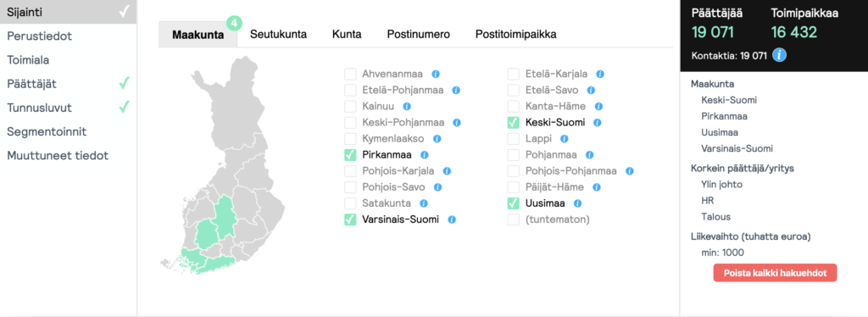Uncheck the Pirkanmaa checkbox
The width and height of the screenshot is (868, 317).
[x=350, y=155]
